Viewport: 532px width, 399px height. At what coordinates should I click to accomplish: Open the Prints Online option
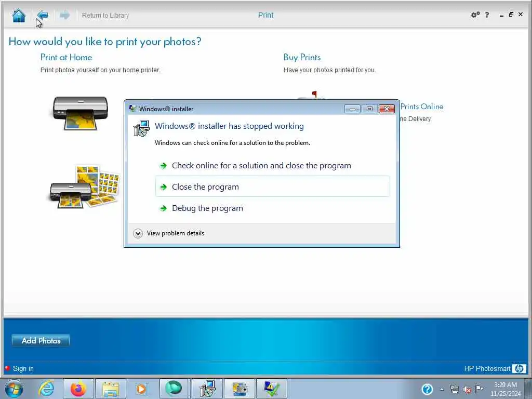click(x=422, y=107)
